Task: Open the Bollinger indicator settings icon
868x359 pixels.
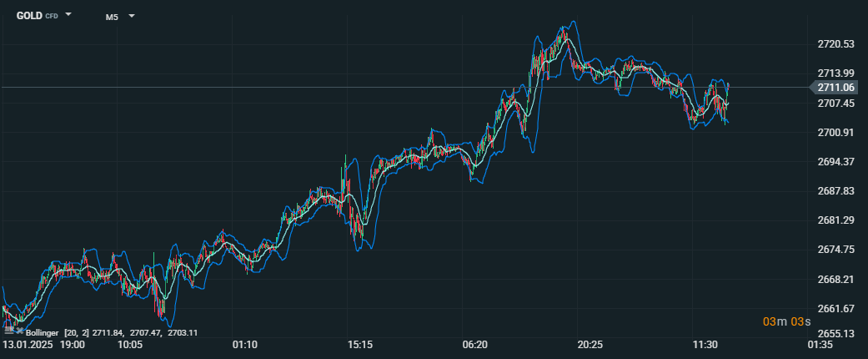Action: tap(8, 331)
